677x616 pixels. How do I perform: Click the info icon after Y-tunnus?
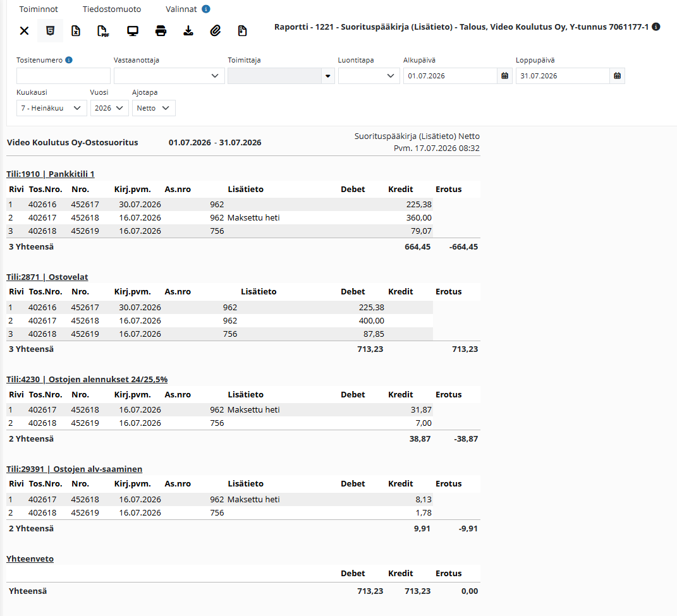click(x=656, y=27)
